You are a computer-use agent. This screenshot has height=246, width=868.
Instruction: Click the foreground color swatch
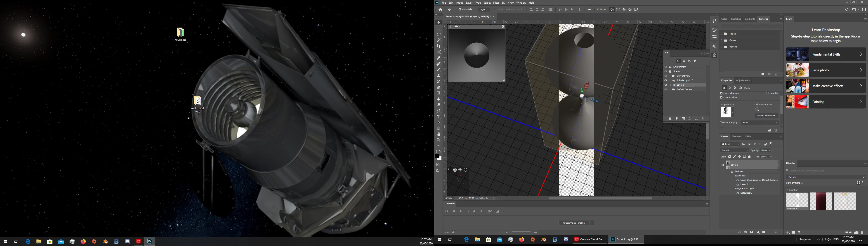point(437,156)
